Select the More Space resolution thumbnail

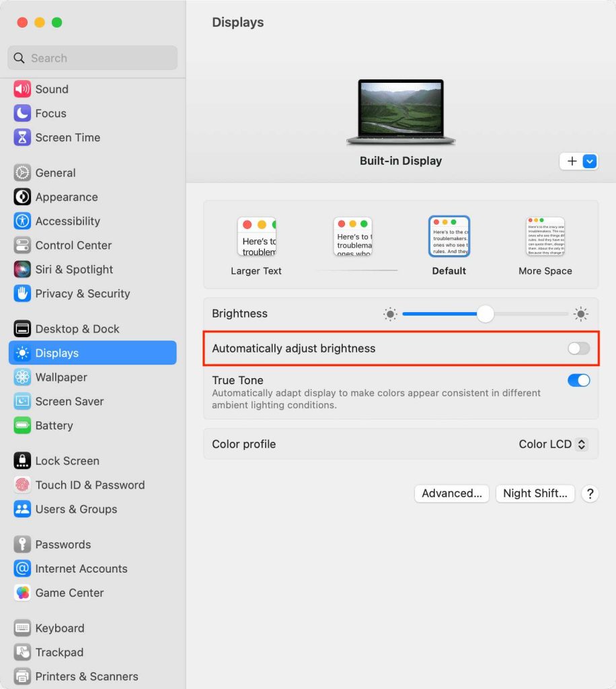point(545,236)
